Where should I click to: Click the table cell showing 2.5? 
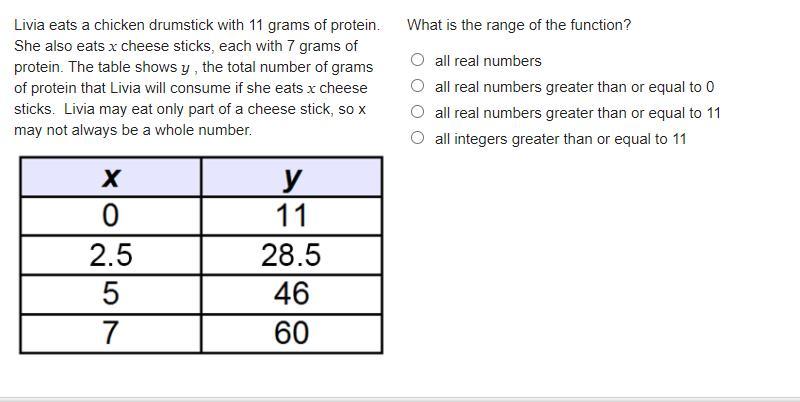coord(111,255)
